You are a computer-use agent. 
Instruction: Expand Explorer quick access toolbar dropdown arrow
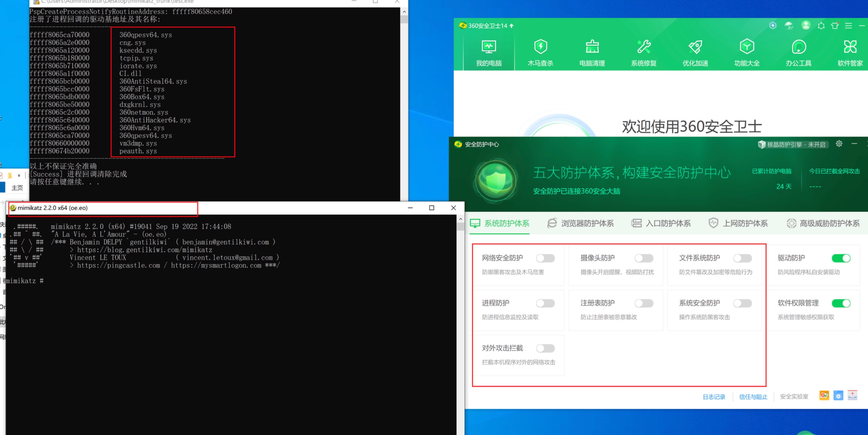click(x=19, y=175)
